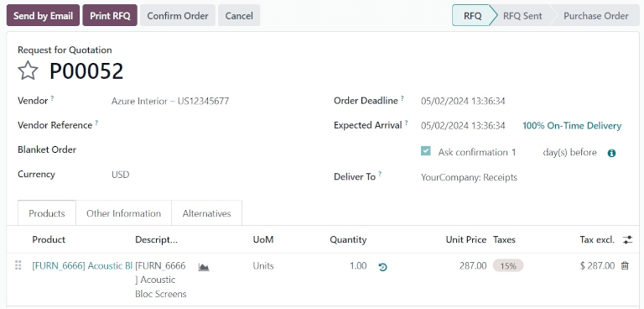Open the Order Deadline date picker
Viewport: 644px width, 309px height.
coord(463,101)
